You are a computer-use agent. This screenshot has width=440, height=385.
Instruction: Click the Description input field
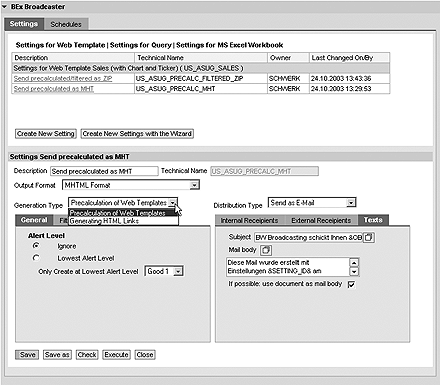coord(104,171)
